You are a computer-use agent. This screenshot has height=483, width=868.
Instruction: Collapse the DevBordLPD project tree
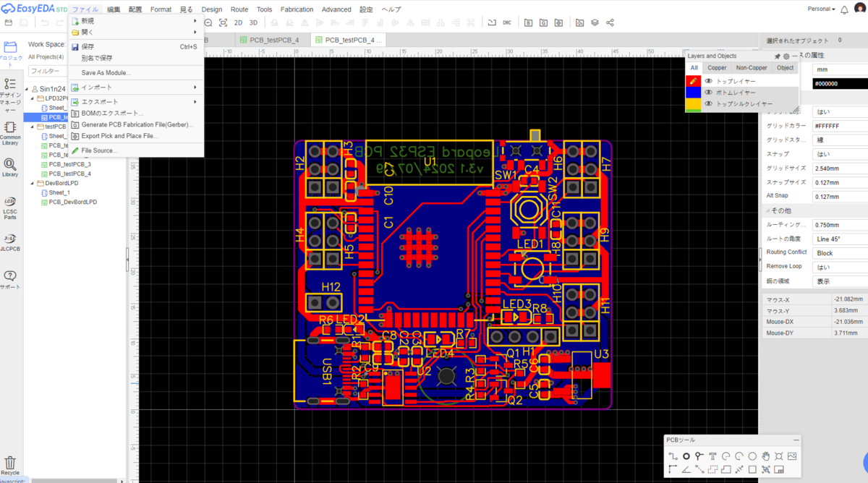coord(32,184)
